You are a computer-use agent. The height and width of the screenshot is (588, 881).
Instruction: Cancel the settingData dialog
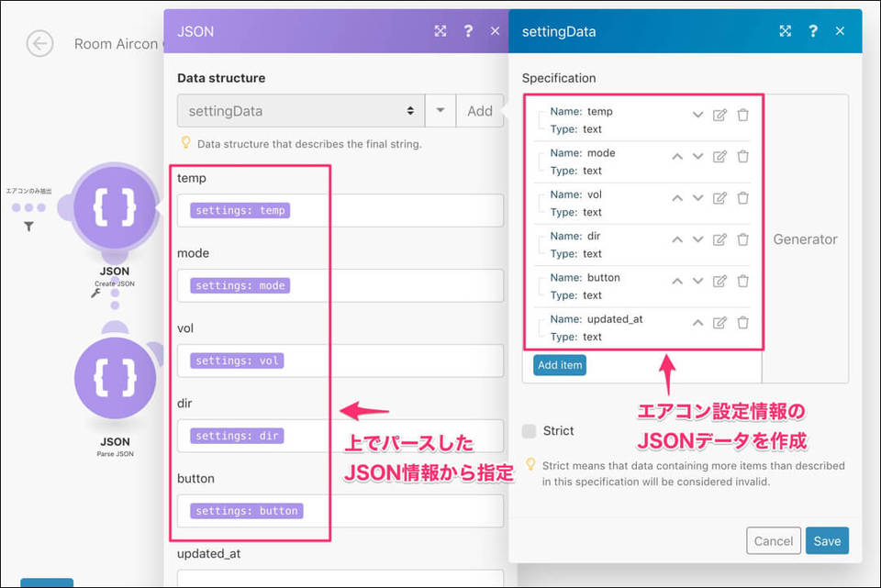click(774, 541)
